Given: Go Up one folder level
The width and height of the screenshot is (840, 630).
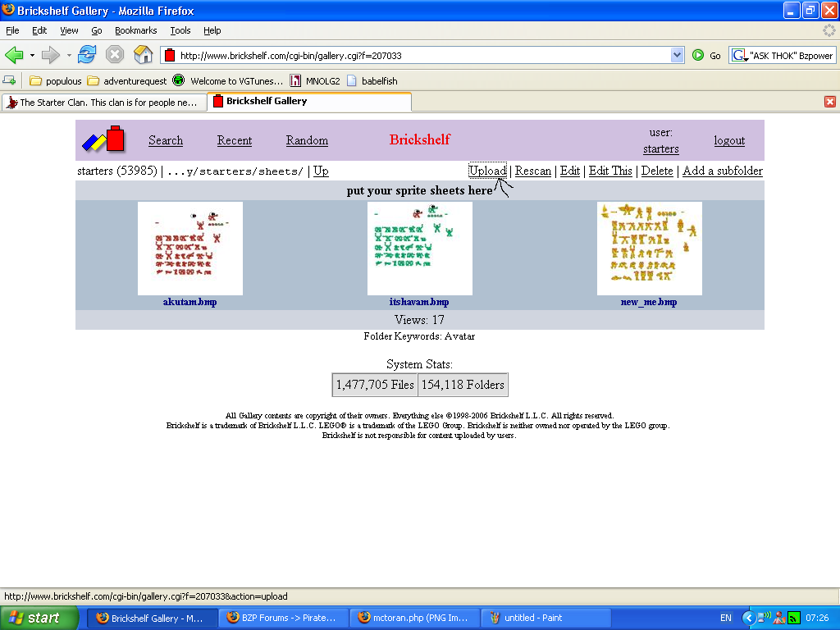Looking at the screenshot, I should click(x=321, y=171).
